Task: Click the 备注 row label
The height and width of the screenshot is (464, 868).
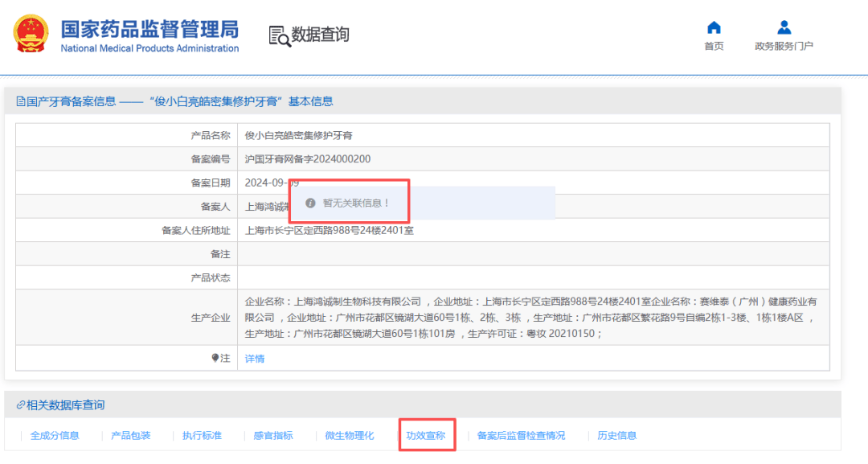Action: tap(220, 254)
